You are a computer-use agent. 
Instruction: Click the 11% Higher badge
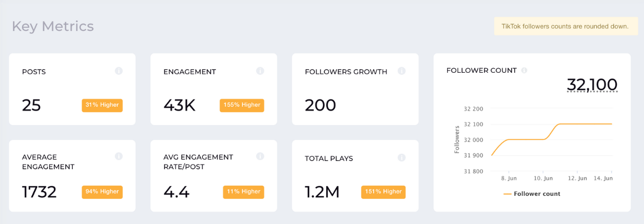pos(244,192)
